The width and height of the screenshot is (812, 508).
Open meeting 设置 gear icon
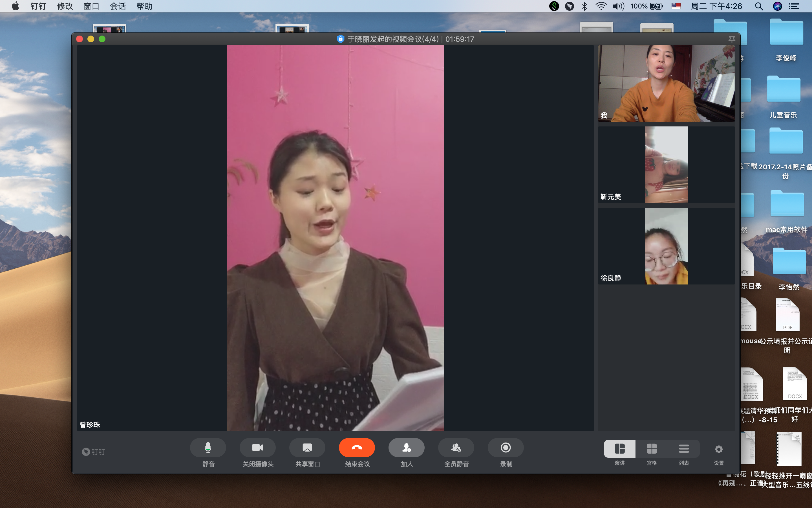coord(718,449)
